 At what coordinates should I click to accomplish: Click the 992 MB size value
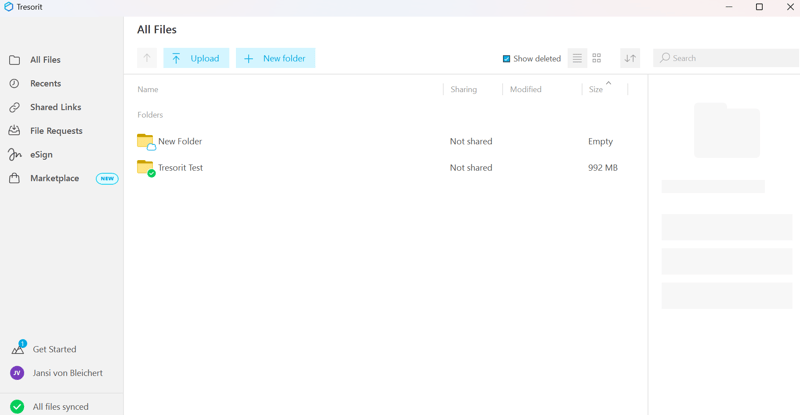(x=603, y=167)
